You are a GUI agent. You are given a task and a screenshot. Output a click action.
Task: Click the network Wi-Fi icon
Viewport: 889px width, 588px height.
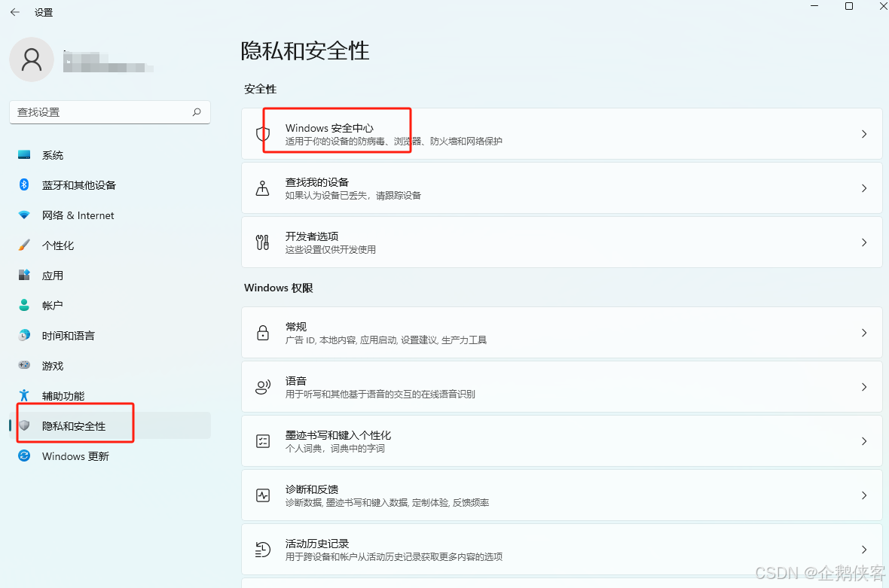(x=24, y=215)
